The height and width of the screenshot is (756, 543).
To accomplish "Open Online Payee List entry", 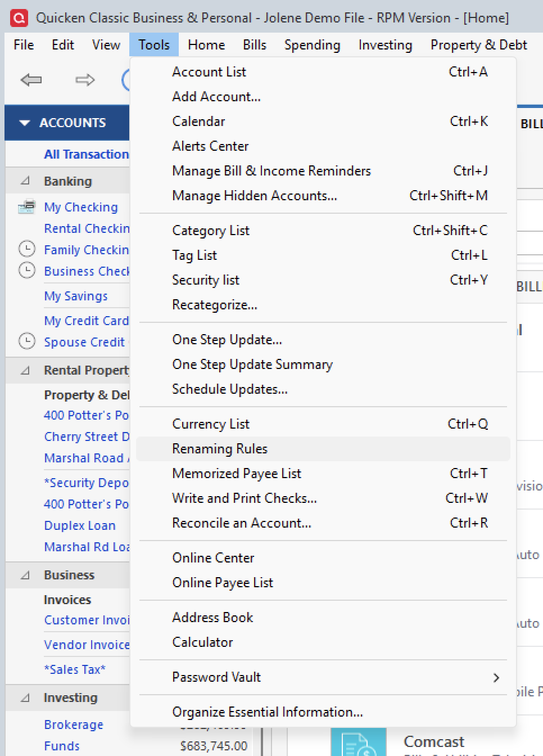I will point(323,583).
